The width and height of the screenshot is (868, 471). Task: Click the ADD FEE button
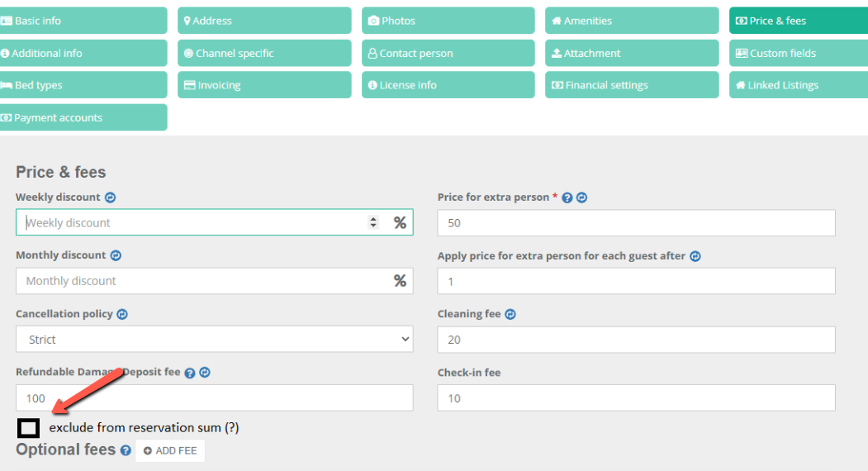[170, 450]
